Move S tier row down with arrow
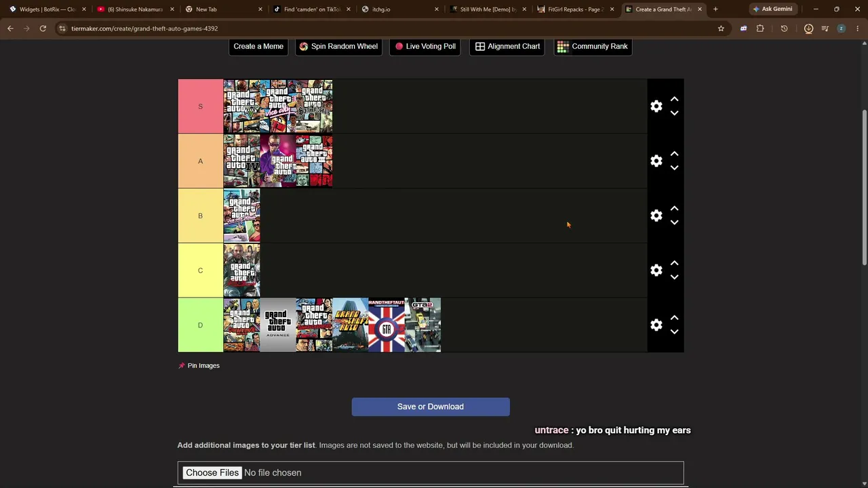Viewport: 868px width, 488px height. (674, 113)
